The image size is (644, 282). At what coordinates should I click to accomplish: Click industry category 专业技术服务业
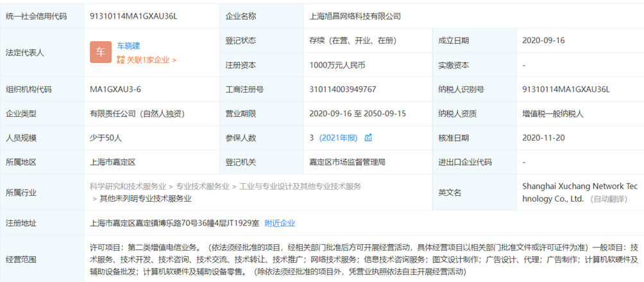[203, 186]
